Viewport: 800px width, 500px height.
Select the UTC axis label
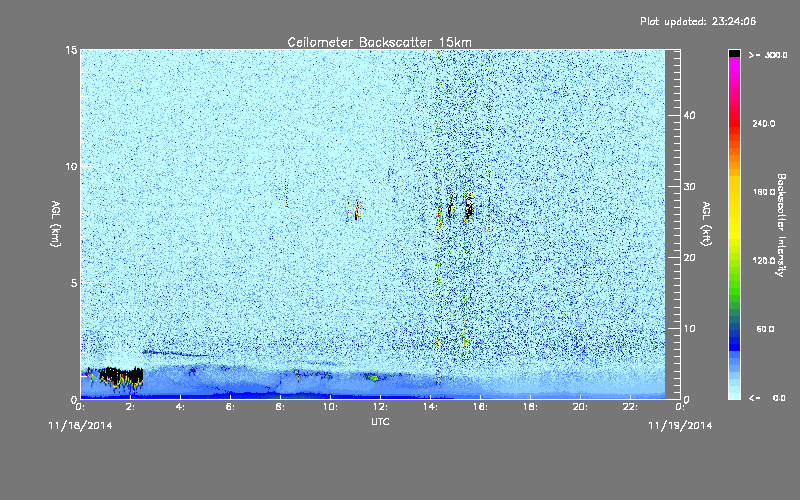[380, 421]
